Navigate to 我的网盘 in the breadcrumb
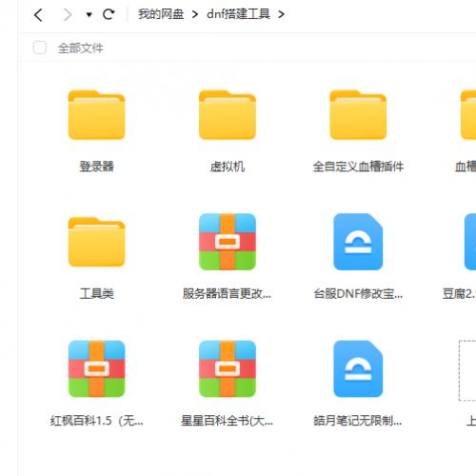This screenshot has height=476, width=476. [x=161, y=14]
